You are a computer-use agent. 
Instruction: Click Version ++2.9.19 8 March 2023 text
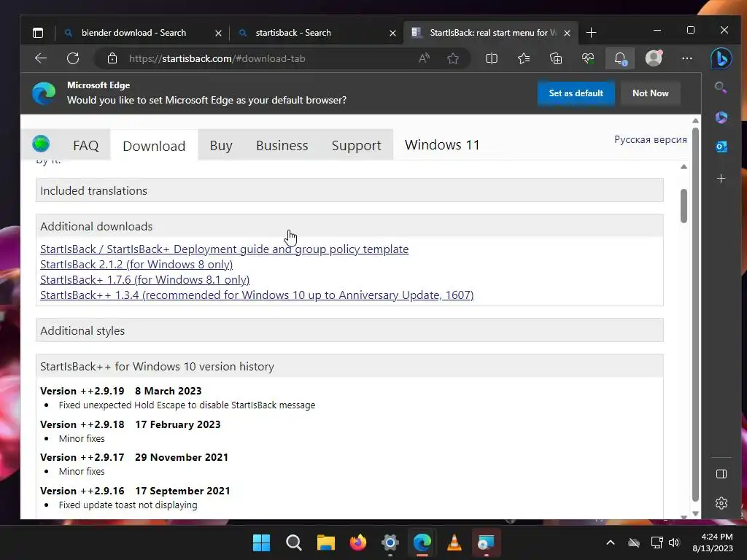click(x=121, y=391)
